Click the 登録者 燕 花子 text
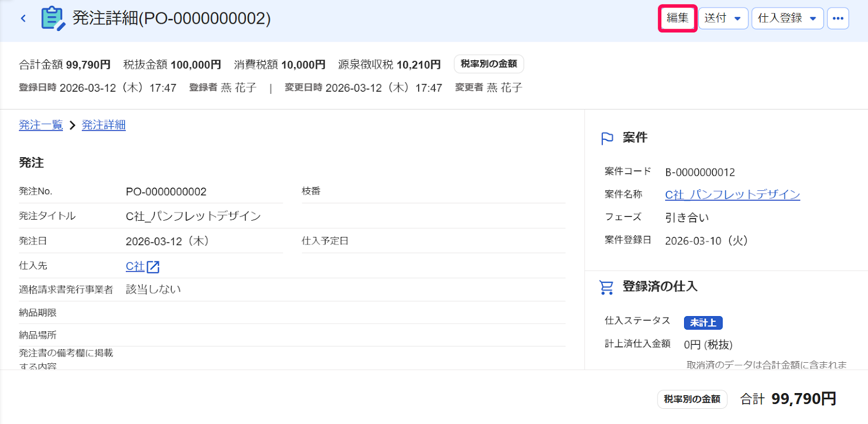The height and width of the screenshot is (424, 868). pyautogui.click(x=223, y=88)
